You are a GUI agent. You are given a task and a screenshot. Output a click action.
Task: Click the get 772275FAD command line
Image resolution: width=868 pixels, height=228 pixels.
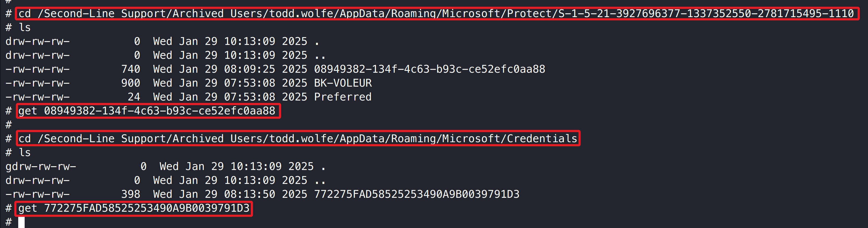[134, 208]
